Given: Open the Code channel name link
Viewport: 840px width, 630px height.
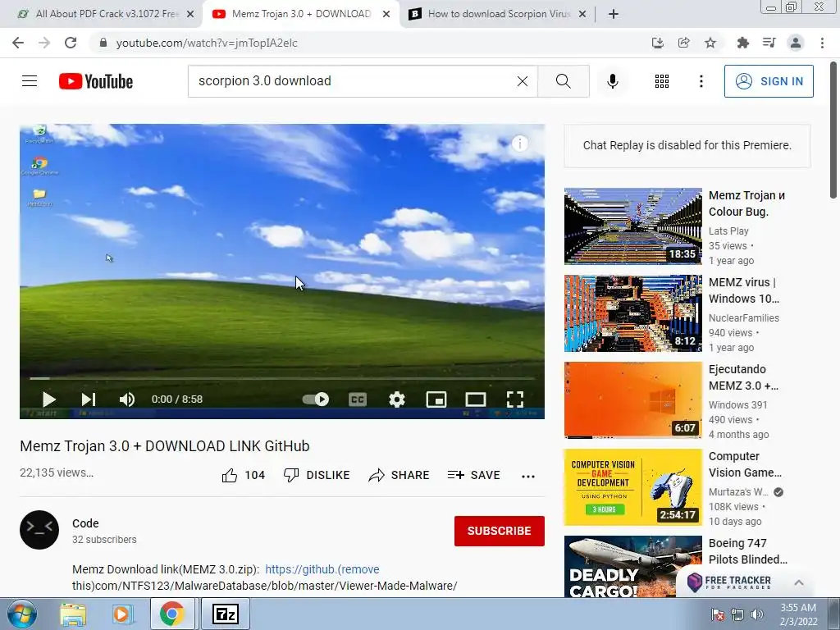Looking at the screenshot, I should (x=85, y=523).
